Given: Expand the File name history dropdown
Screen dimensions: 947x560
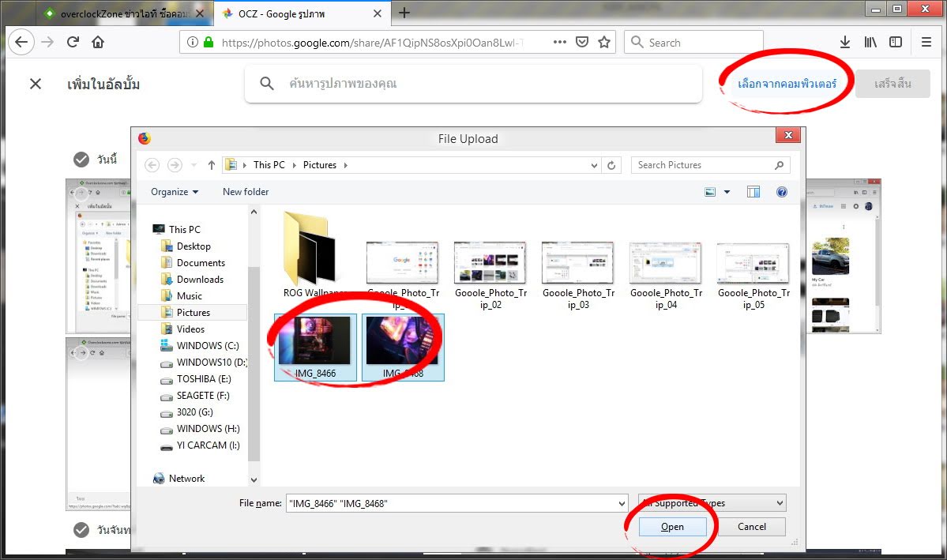Looking at the screenshot, I should point(621,503).
